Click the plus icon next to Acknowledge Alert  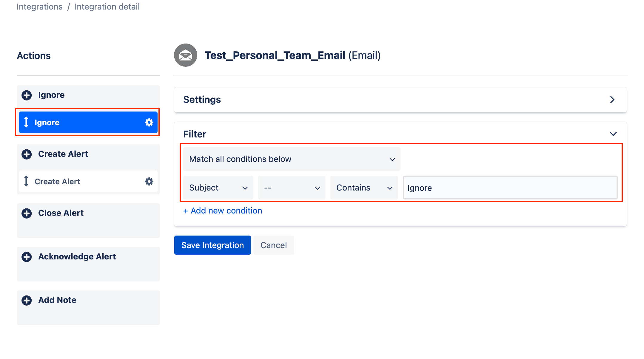(x=27, y=257)
